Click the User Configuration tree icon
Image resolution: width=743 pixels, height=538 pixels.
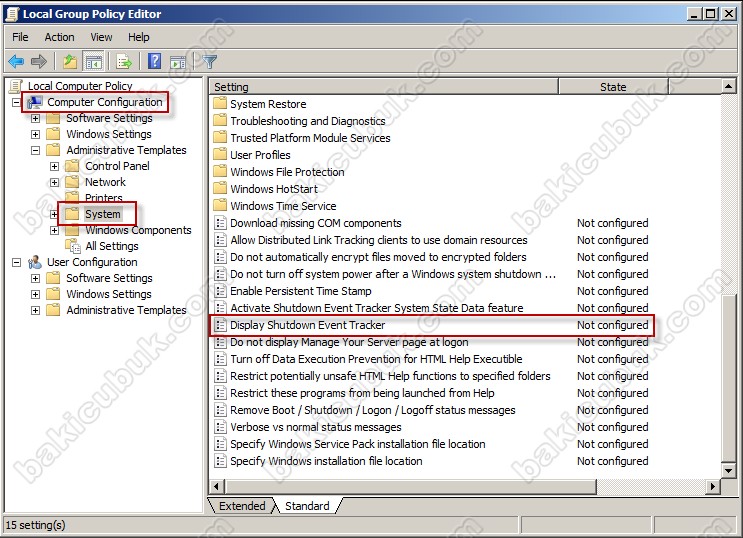pos(35,262)
